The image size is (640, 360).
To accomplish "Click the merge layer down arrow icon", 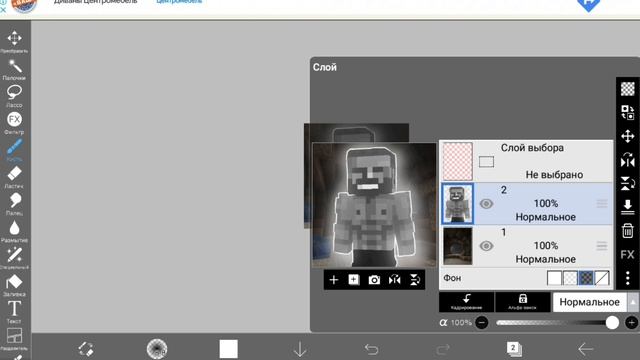I will [x=627, y=207].
